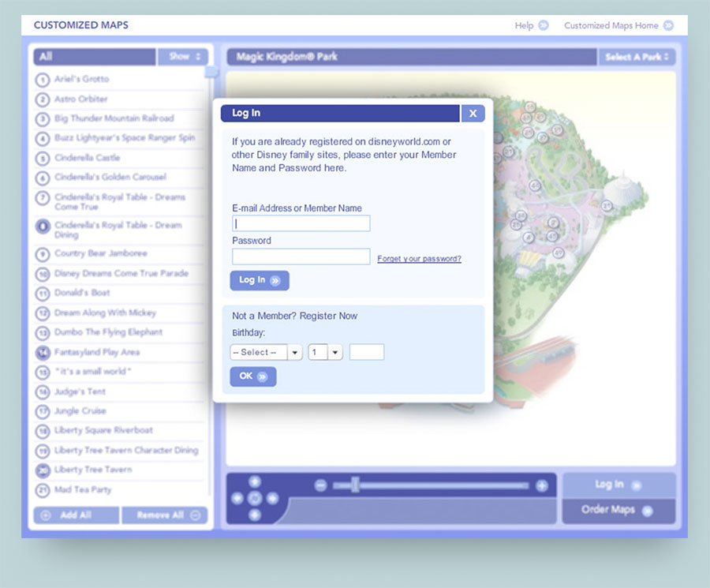The image size is (710, 588).
Task: Click OK to register birthday
Action: pyautogui.click(x=252, y=376)
